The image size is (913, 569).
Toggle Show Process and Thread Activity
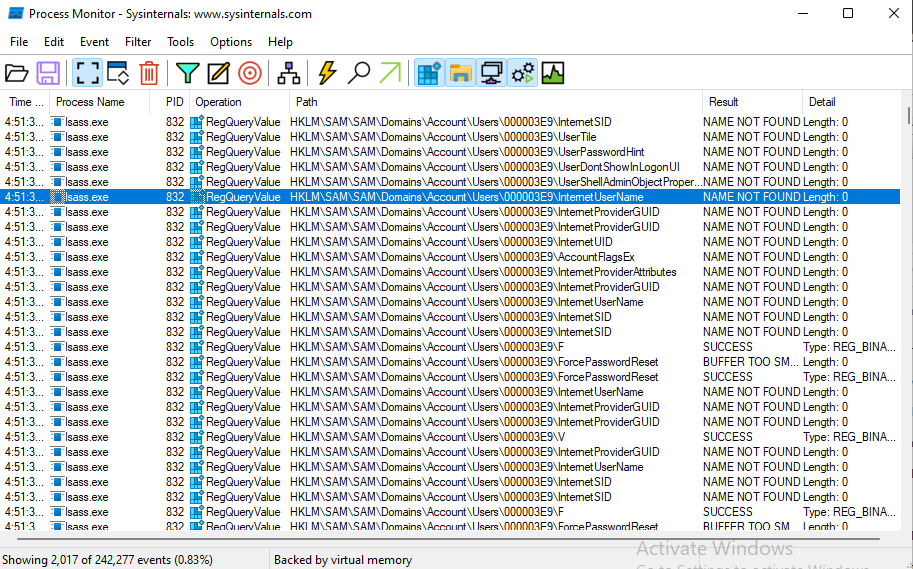(x=522, y=73)
